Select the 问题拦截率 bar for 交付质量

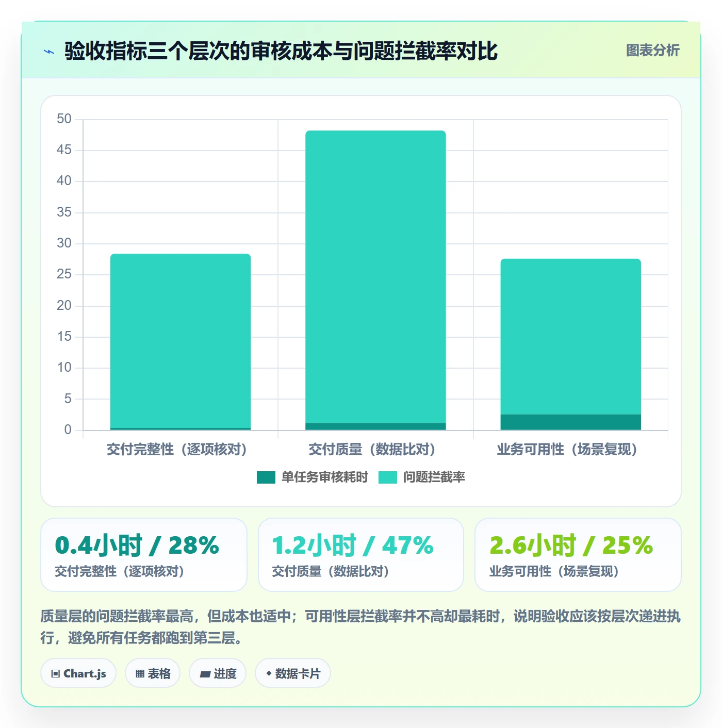point(375,276)
